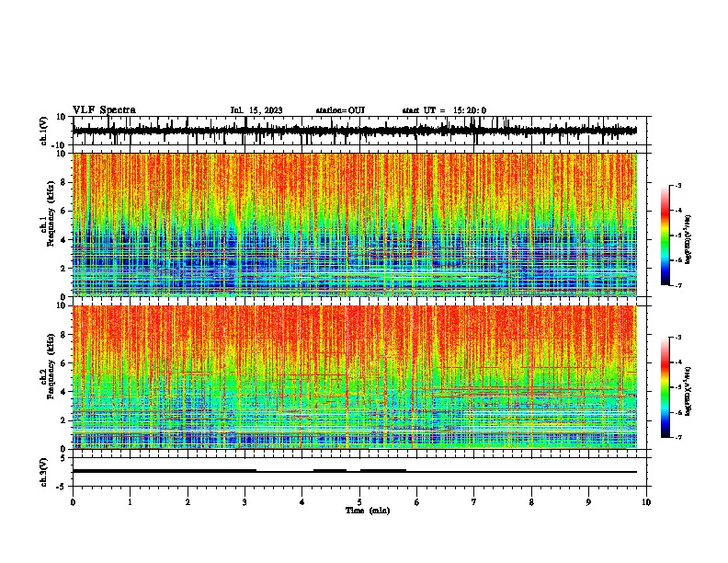Screen dimensions: 728x563
Task: Click the "-3" label on ch.1 colorbar
Action: [x=678, y=185]
